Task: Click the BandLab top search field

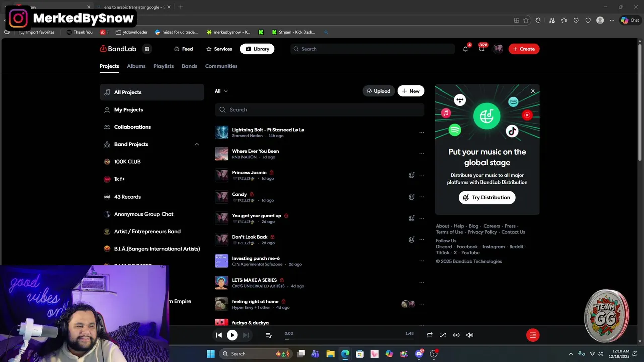Action: tap(372, 49)
